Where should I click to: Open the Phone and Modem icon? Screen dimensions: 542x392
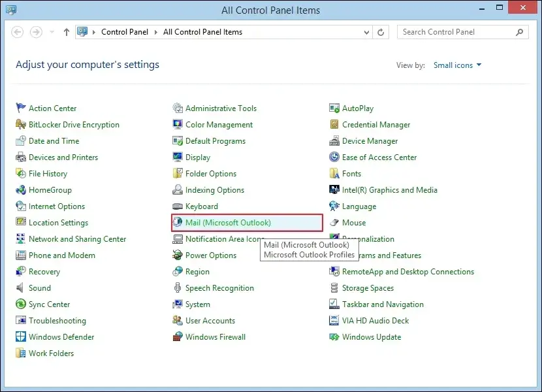(x=21, y=255)
